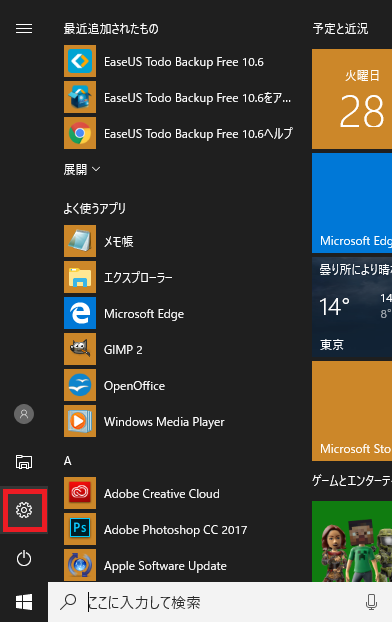The image size is (392, 622).
Task: Click the Chrome icon for EaseUS help
Action: coord(80,133)
